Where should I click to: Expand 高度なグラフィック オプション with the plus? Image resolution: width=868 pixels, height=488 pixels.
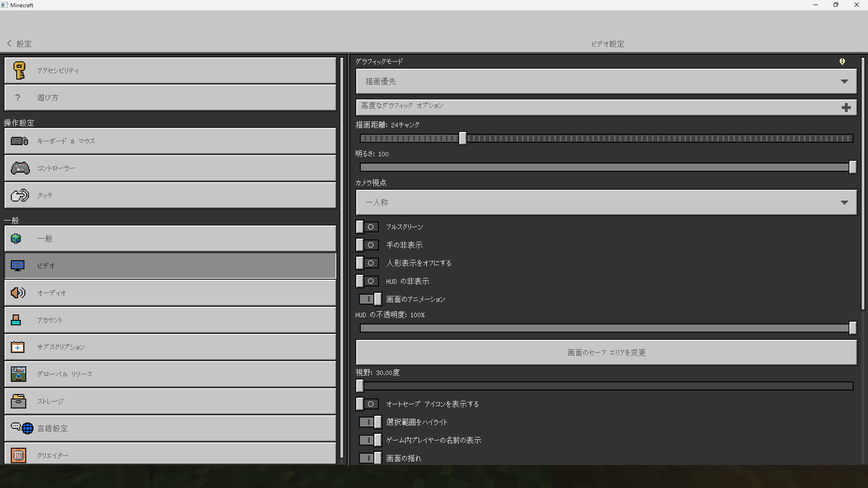point(846,108)
